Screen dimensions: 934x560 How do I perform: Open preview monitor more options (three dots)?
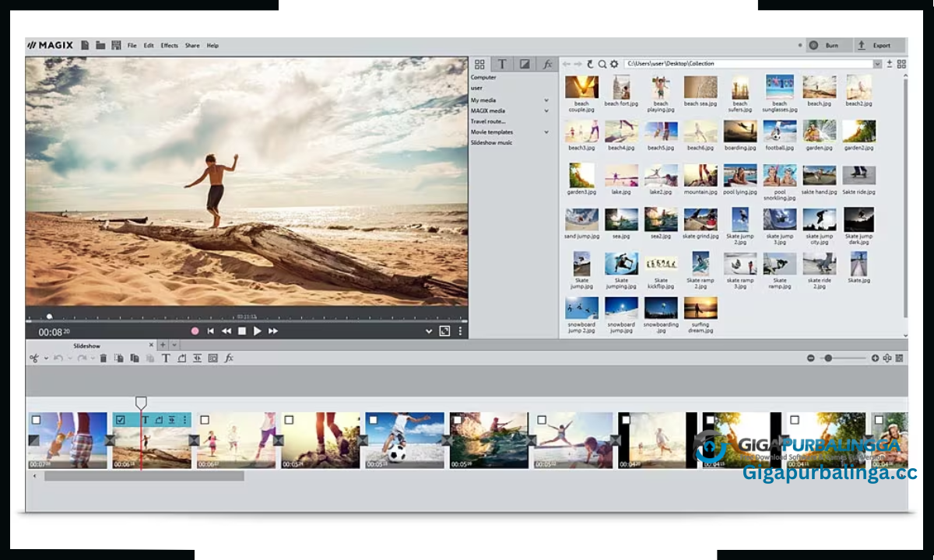(x=460, y=331)
